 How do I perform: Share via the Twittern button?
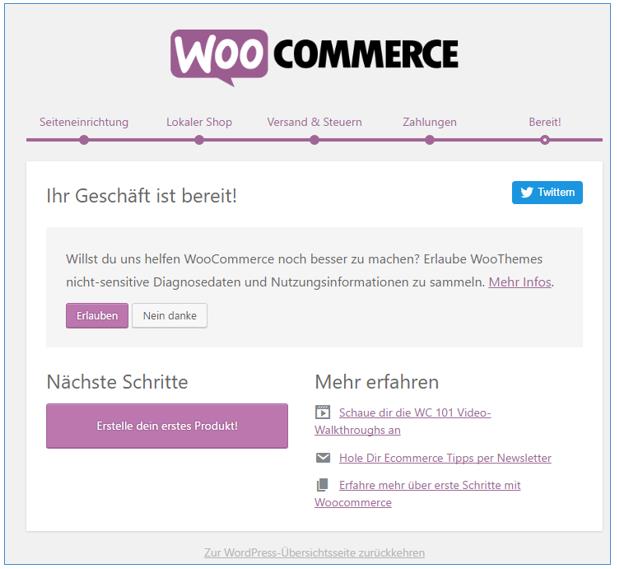pos(547,192)
